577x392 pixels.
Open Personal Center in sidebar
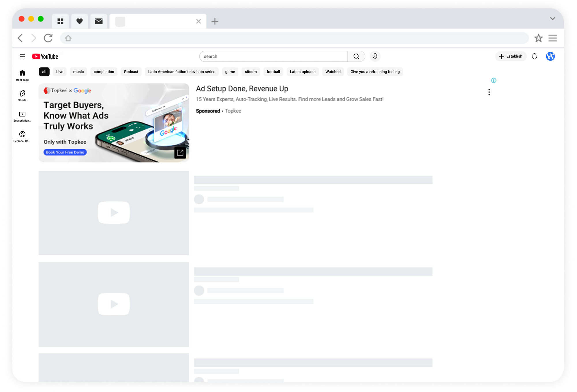click(22, 136)
